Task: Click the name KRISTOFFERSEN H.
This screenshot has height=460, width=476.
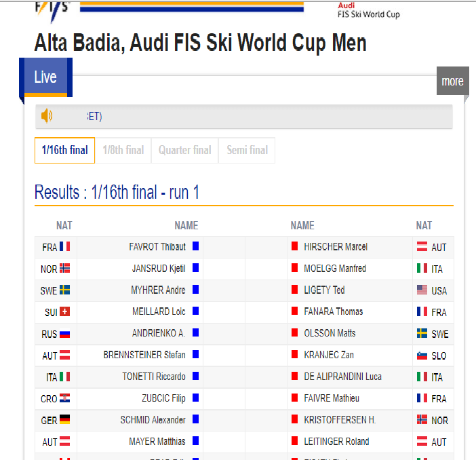Action: [x=340, y=420]
